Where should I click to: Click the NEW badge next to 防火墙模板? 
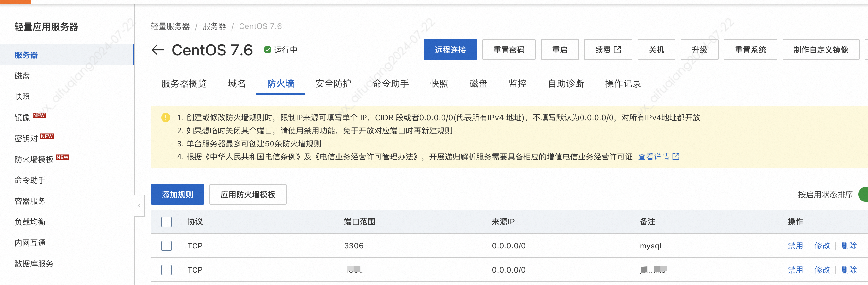tap(62, 157)
